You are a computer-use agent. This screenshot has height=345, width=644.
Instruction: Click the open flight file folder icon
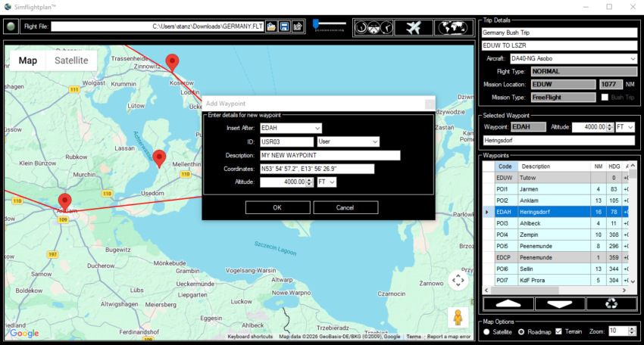pos(270,26)
